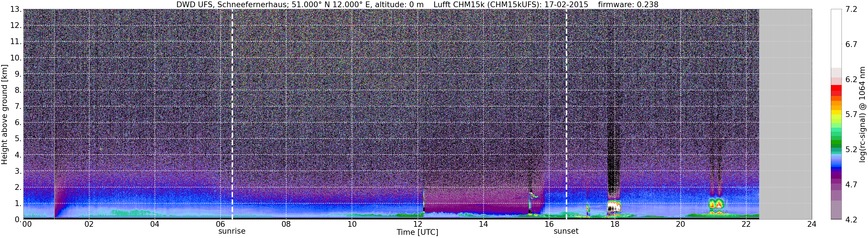The width and height of the screenshot is (868, 238).
Task: Click the time axis tick '12'
Action: point(417,224)
